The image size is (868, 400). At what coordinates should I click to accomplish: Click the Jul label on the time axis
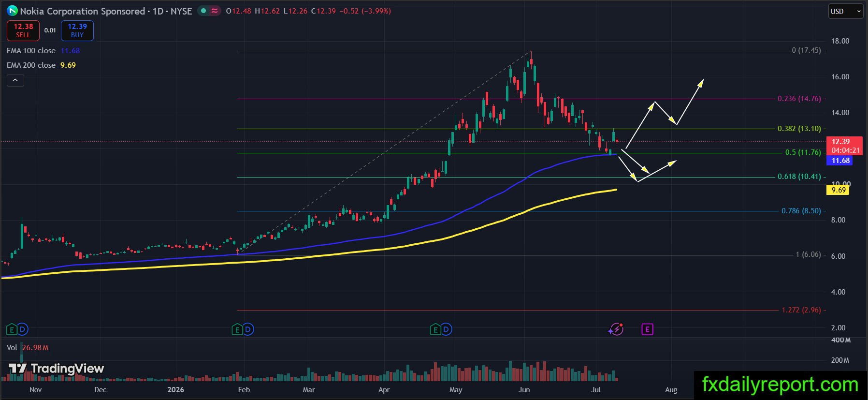pyautogui.click(x=596, y=390)
